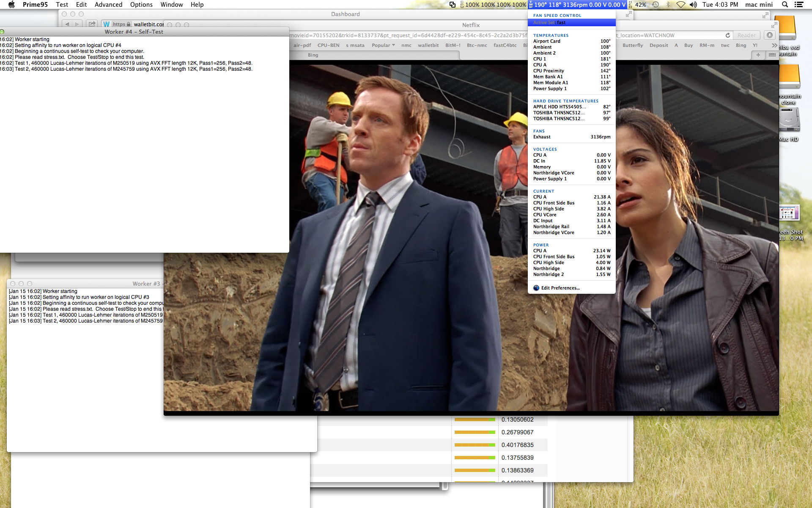This screenshot has height=508, width=812.
Task: Open the Btc-nmc bookmark
Action: coord(477,45)
